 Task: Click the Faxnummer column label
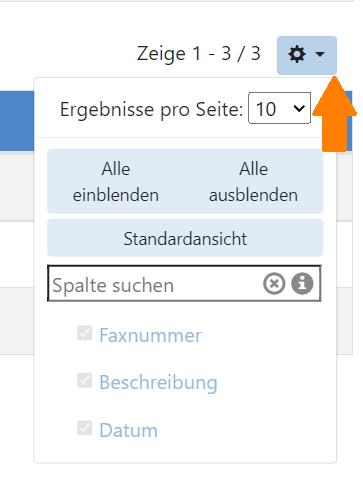[150, 335]
